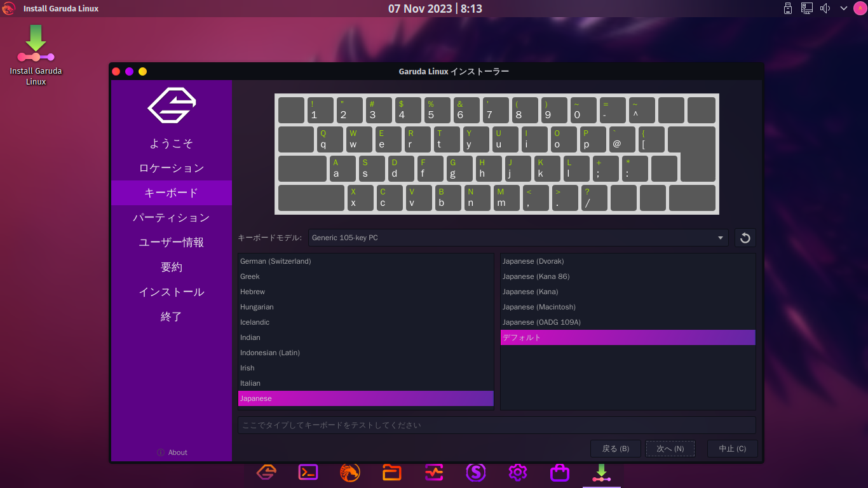The image size is (868, 488).
Task: Pick Hungarian from the layout list
Action: coord(366,307)
